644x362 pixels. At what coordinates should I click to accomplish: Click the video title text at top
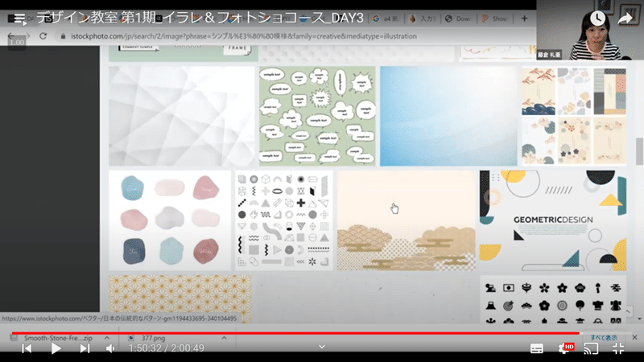[200, 18]
